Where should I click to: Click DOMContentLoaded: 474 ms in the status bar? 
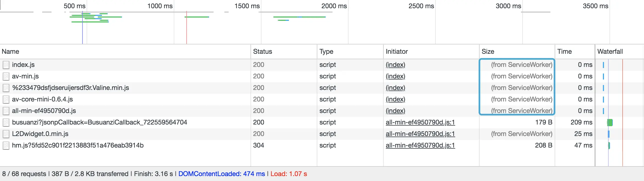click(221, 174)
